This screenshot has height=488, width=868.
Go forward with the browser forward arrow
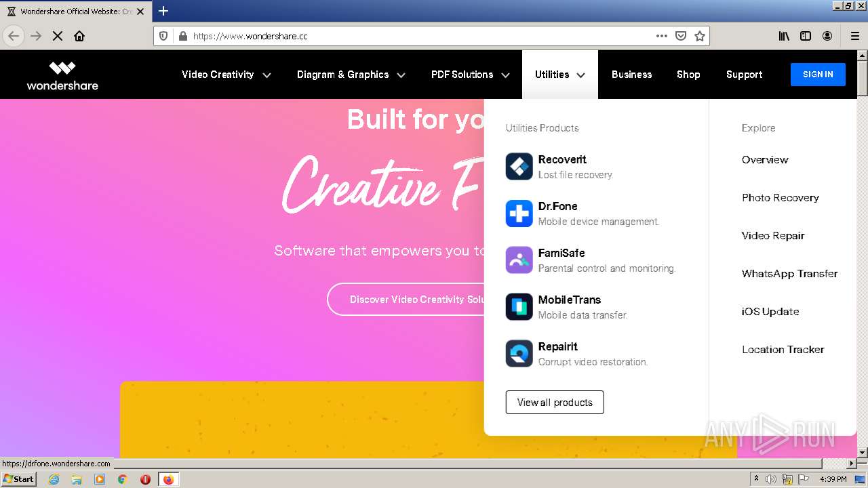point(36,36)
